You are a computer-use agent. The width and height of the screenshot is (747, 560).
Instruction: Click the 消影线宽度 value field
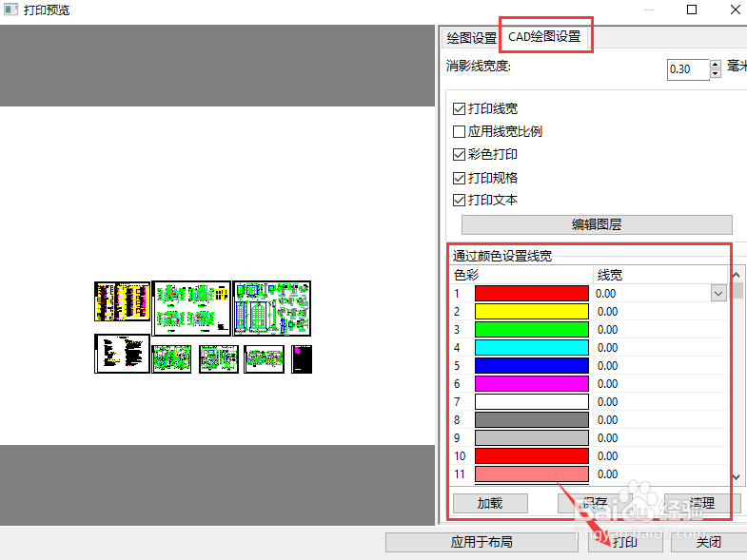click(688, 69)
